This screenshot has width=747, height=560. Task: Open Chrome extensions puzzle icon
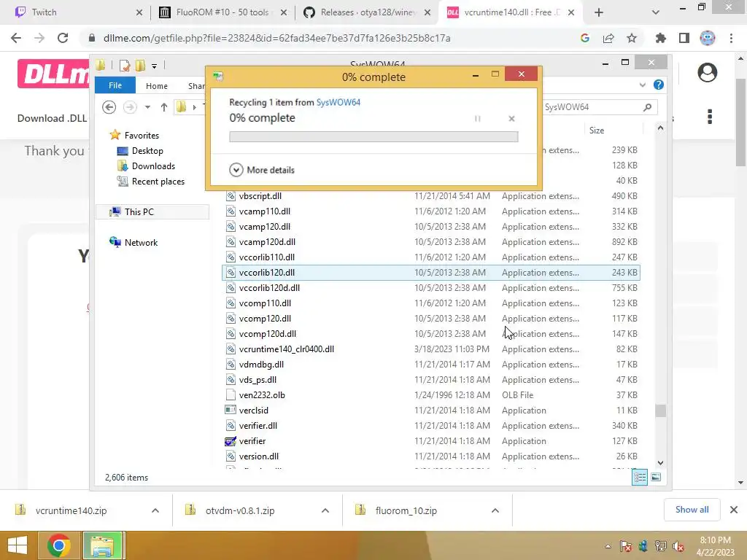click(x=661, y=38)
